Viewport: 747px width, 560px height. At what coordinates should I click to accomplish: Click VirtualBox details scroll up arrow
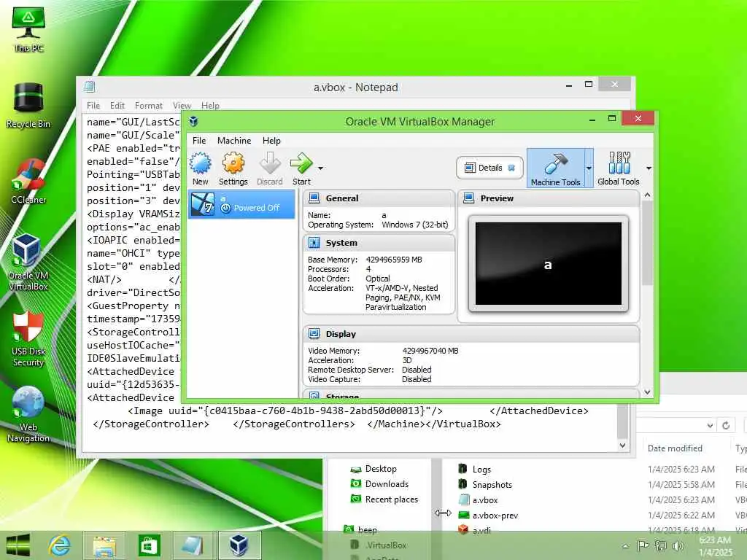pos(647,195)
